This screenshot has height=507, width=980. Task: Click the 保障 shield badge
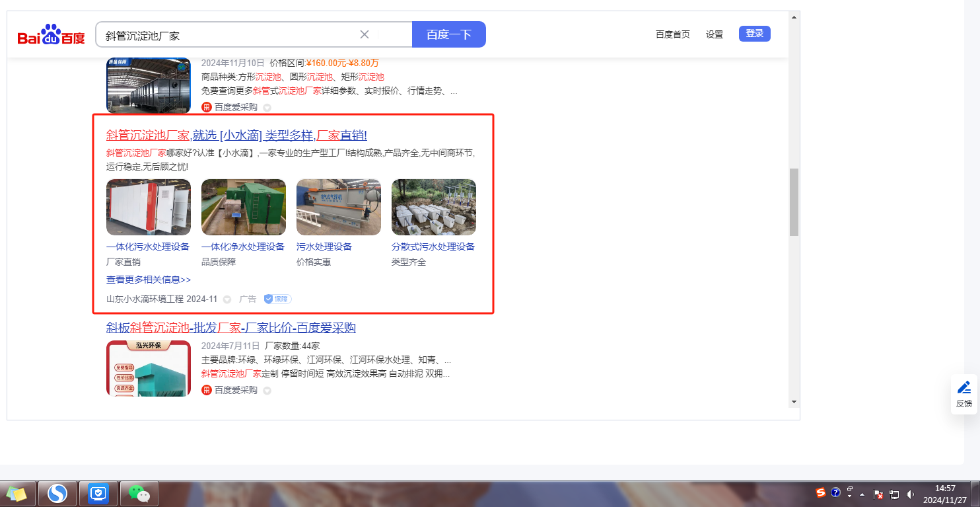pyautogui.click(x=278, y=299)
